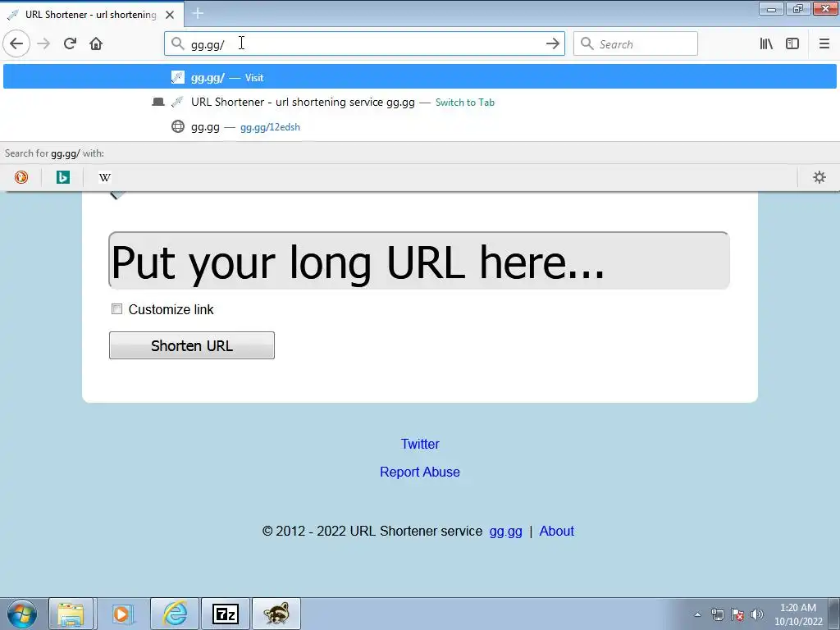840x630 pixels.
Task: Open the Windows Start menu
Action: click(x=22, y=614)
